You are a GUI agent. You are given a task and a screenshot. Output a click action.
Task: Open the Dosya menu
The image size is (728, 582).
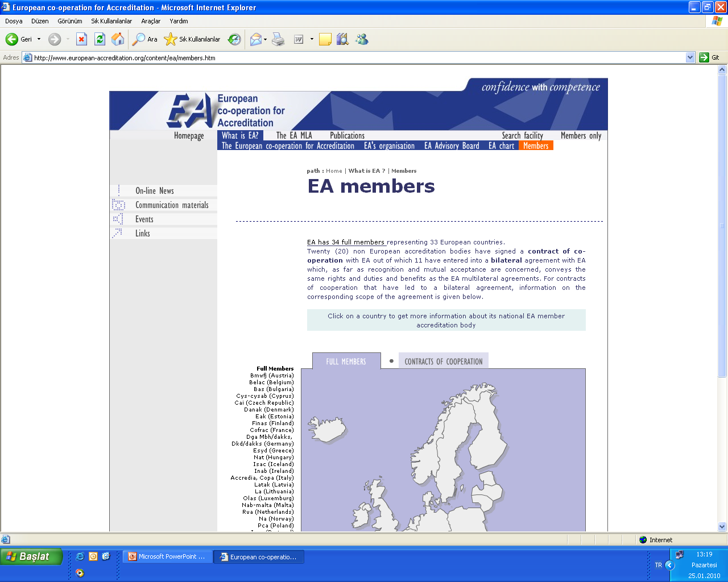point(14,21)
